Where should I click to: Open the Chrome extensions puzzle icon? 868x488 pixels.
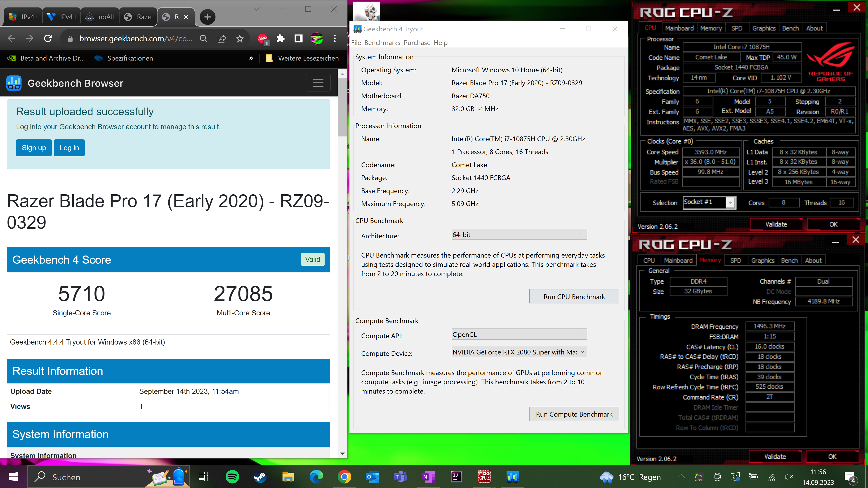280,39
